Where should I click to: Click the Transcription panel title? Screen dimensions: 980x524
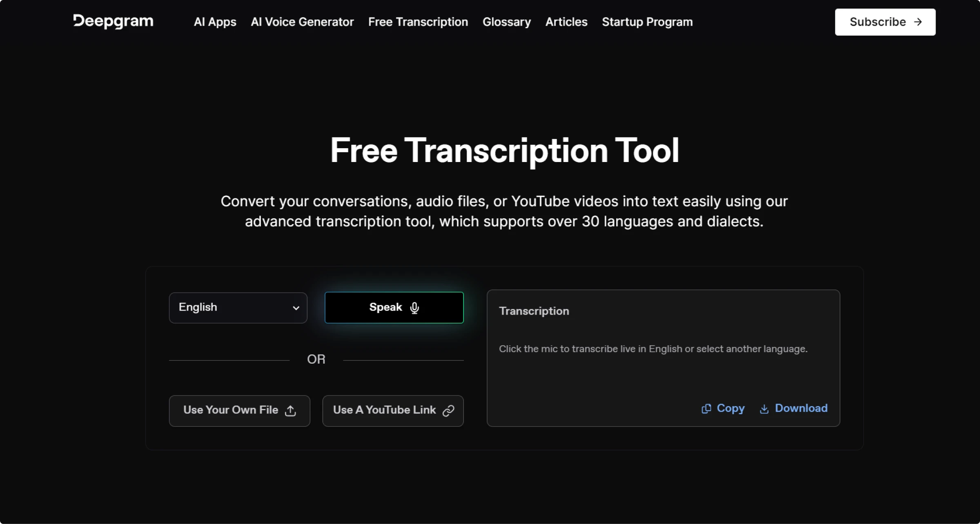tap(534, 311)
